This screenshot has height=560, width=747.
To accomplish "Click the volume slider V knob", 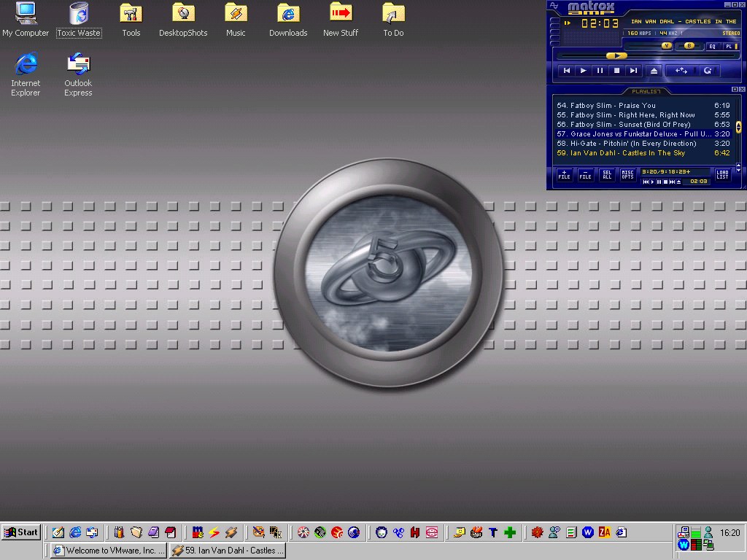I will [667, 46].
